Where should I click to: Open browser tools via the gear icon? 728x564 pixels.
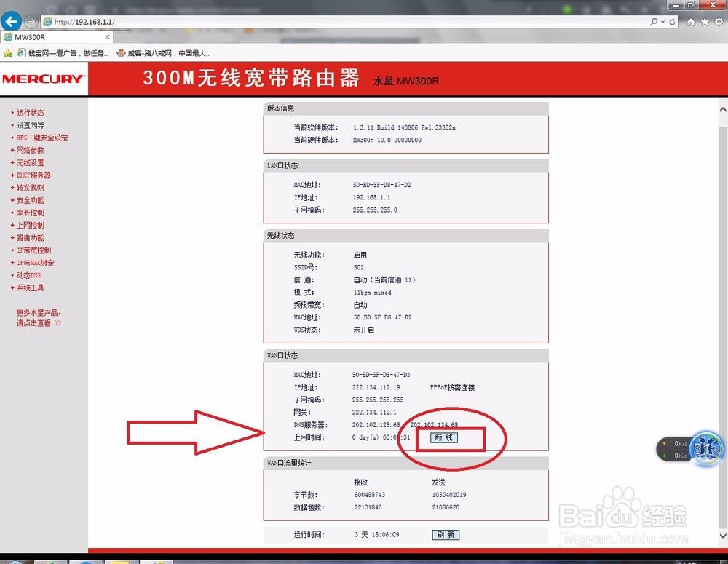(719, 21)
